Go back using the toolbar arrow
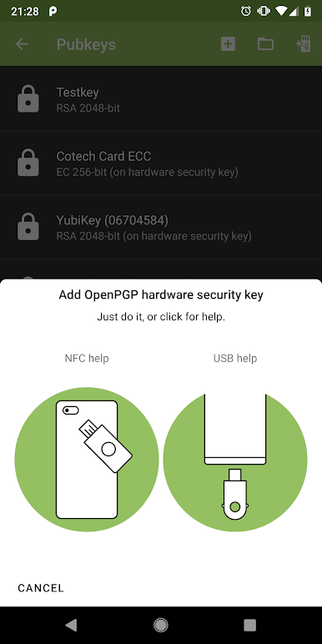This screenshot has height=644, width=322. point(23,44)
